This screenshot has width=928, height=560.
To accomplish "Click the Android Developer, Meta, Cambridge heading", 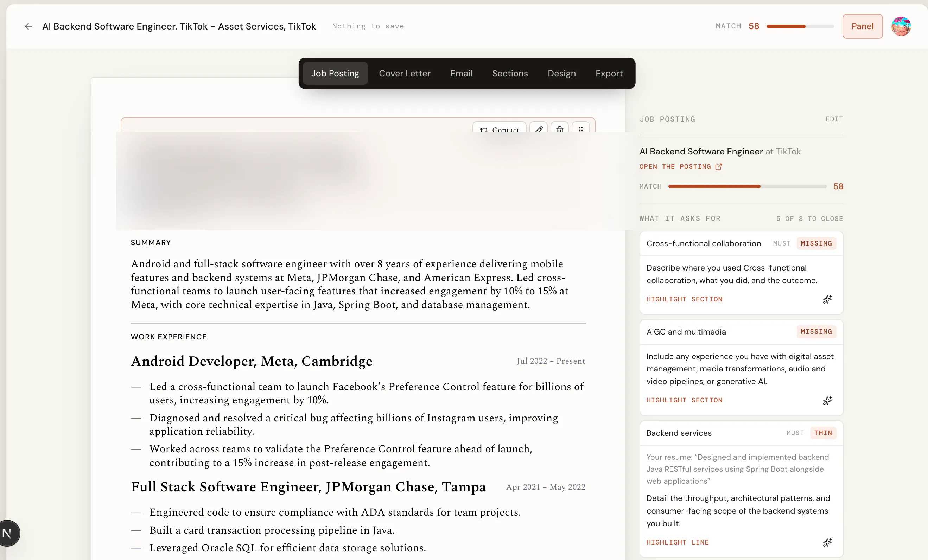I will pos(252,361).
